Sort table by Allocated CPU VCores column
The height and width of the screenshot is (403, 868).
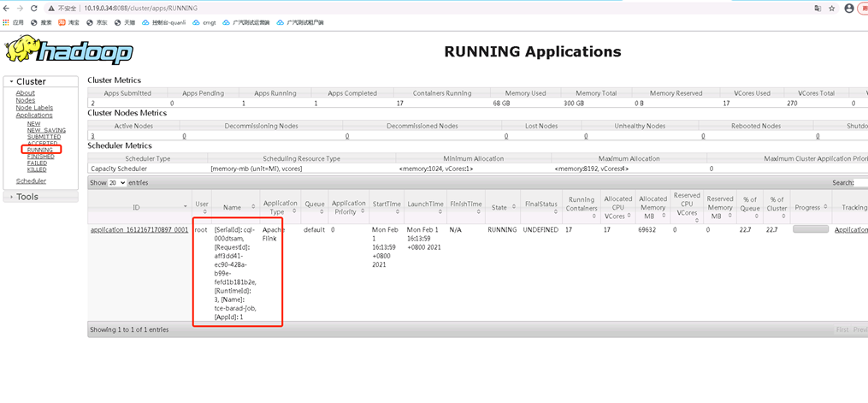617,207
